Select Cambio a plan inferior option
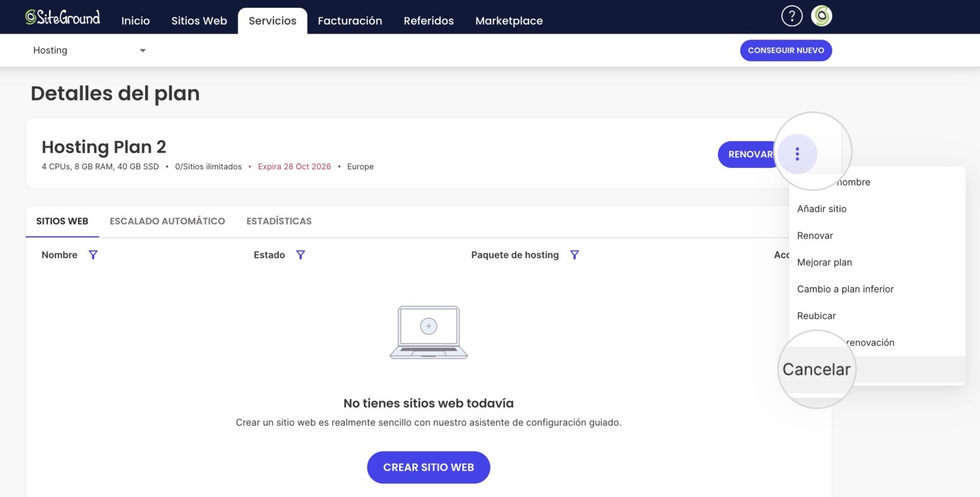The height and width of the screenshot is (497, 980). tap(877, 289)
